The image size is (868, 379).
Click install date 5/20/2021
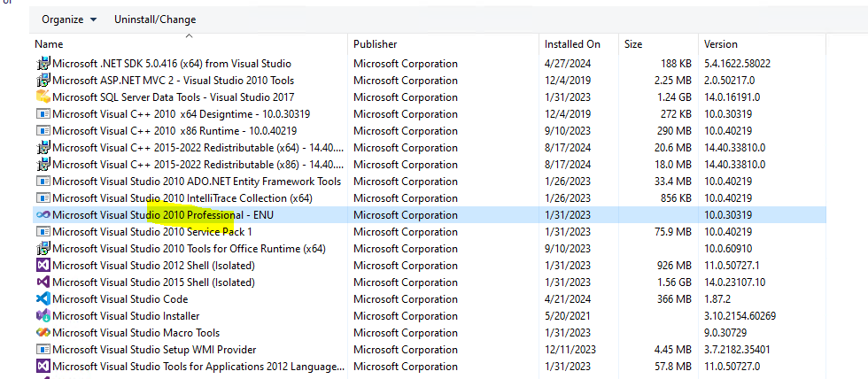pyautogui.click(x=568, y=316)
